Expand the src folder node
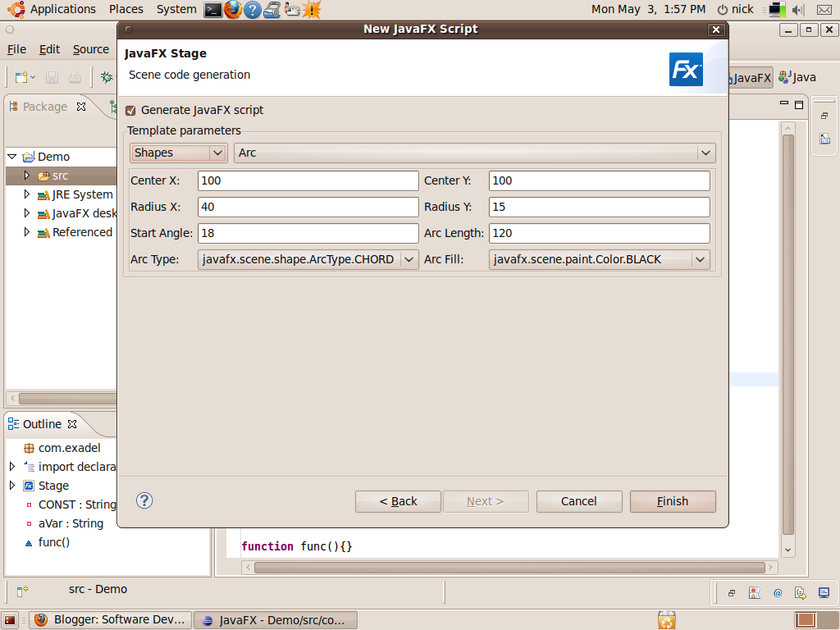840x630 pixels. pyautogui.click(x=27, y=176)
